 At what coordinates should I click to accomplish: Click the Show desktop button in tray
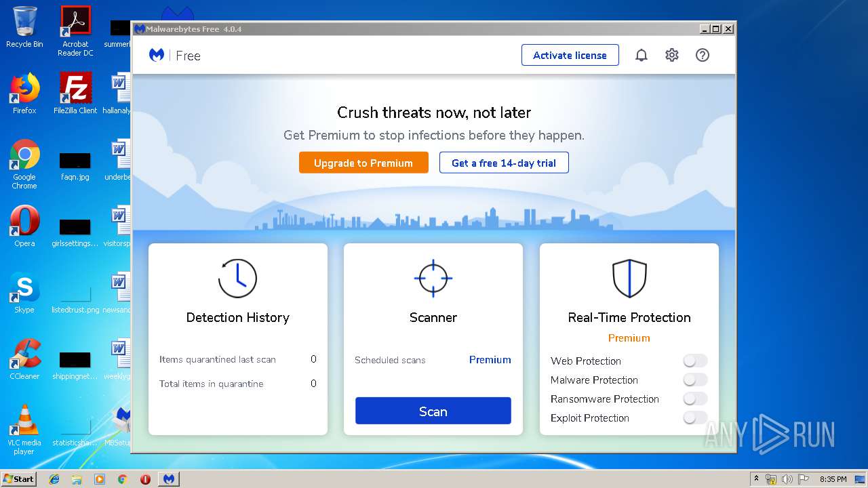click(860, 479)
